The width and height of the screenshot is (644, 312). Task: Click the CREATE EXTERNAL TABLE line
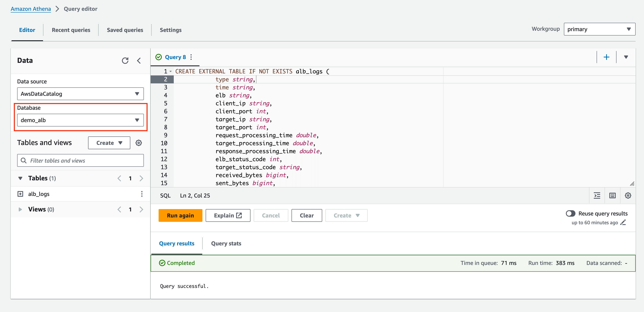[x=252, y=72]
